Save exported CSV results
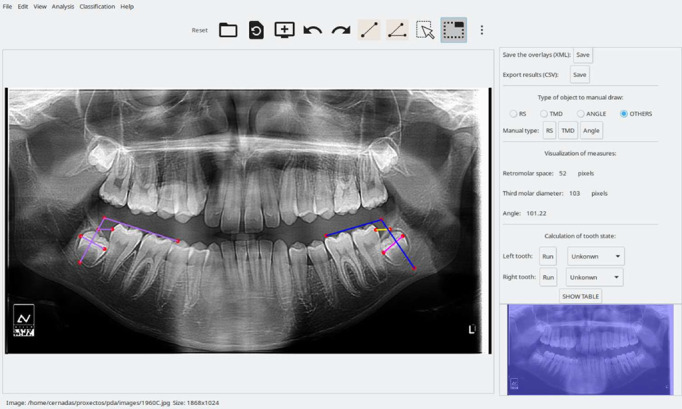The height and width of the screenshot is (409, 682). point(580,75)
